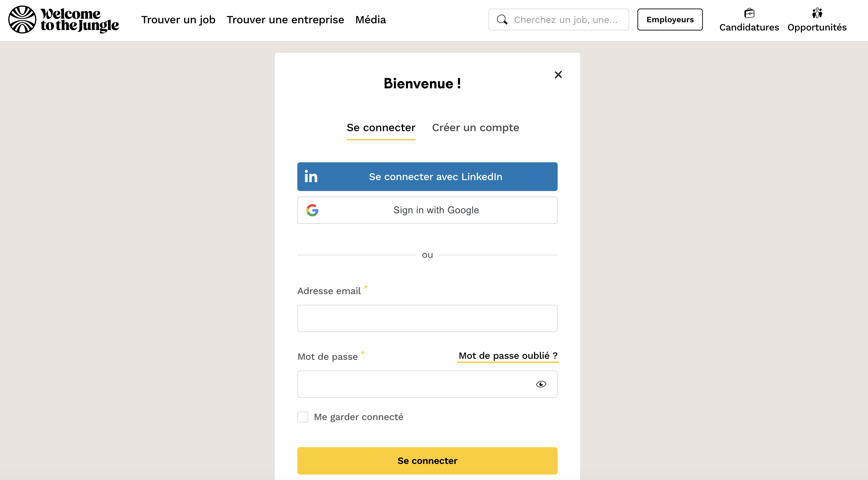Screen dimensions: 868x480
Task: Open Candidatures briefcase icon
Action: 749,13
